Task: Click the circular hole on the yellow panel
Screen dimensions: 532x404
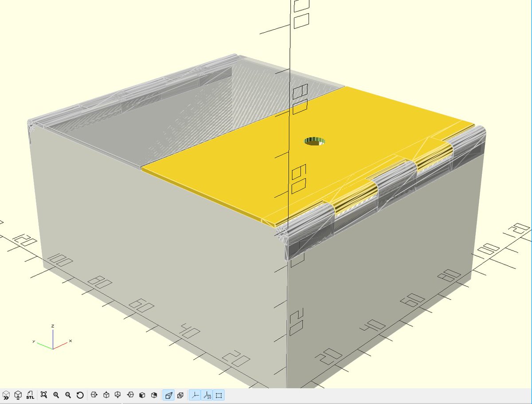Action: click(315, 141)
